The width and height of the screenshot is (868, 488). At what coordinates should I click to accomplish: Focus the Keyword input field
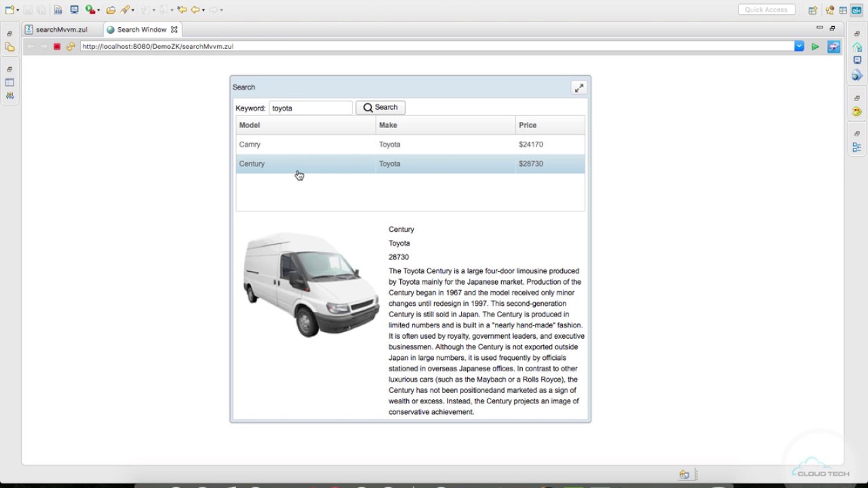311,108
